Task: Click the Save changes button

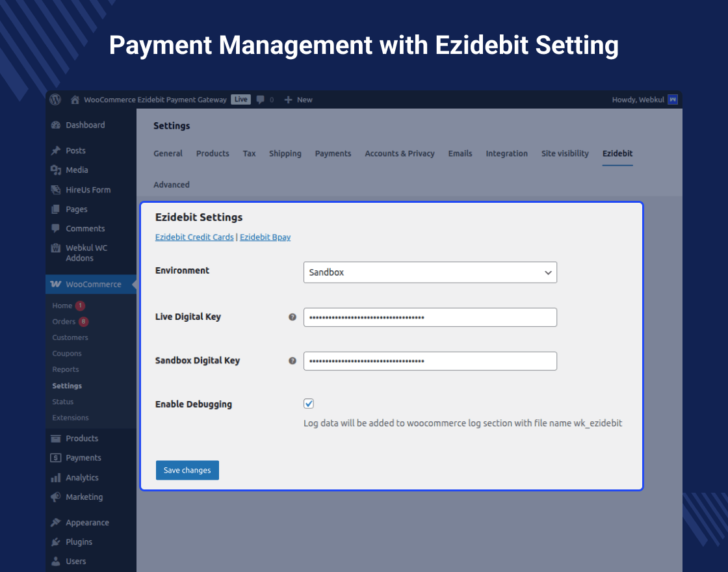Action: (187, 471)
